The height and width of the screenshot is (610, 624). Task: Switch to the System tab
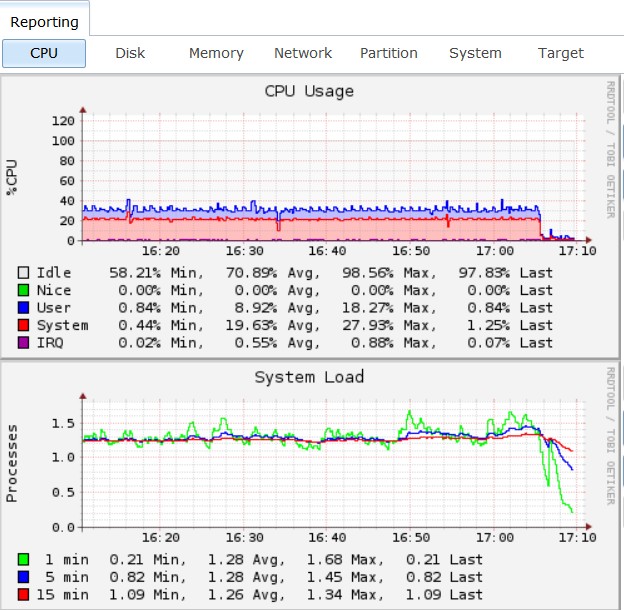coord(475,53)
